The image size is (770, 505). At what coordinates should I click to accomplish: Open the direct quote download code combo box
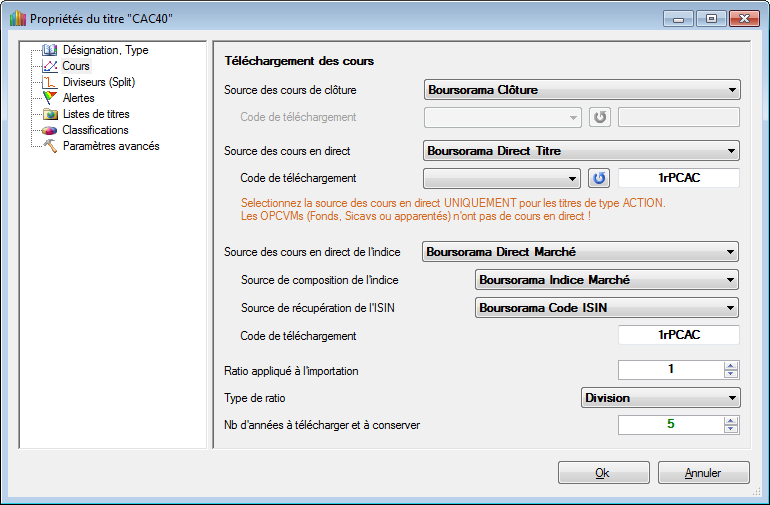click(502, 179)
